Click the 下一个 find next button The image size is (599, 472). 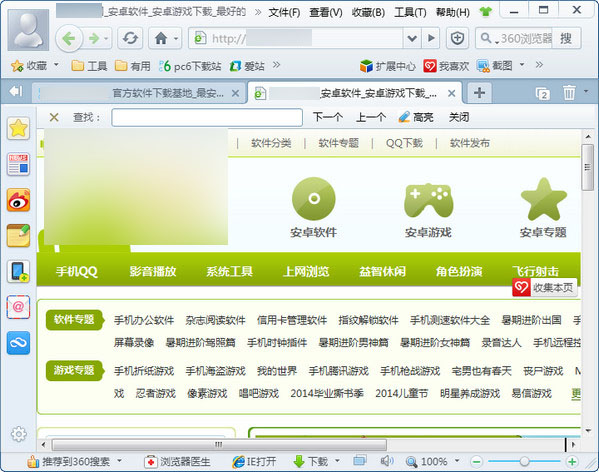[x=327, y=117]
